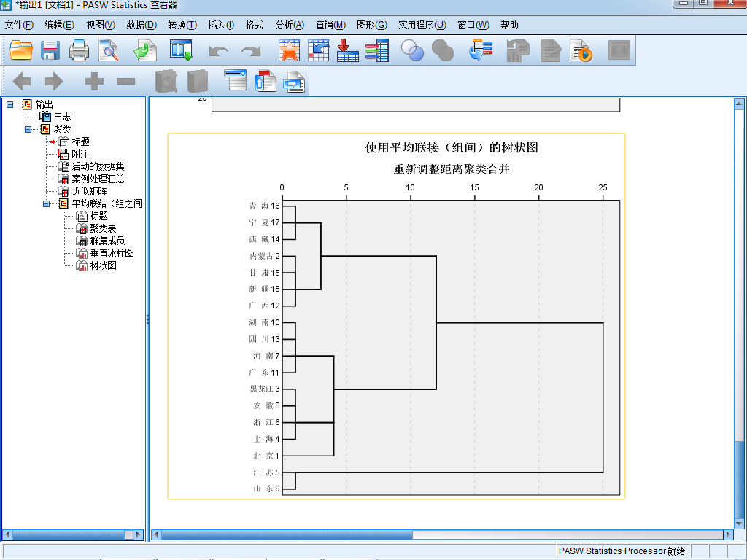Screen dimensions: 747x560
Task: Click the go to variable icon
Action: (348, 50)
